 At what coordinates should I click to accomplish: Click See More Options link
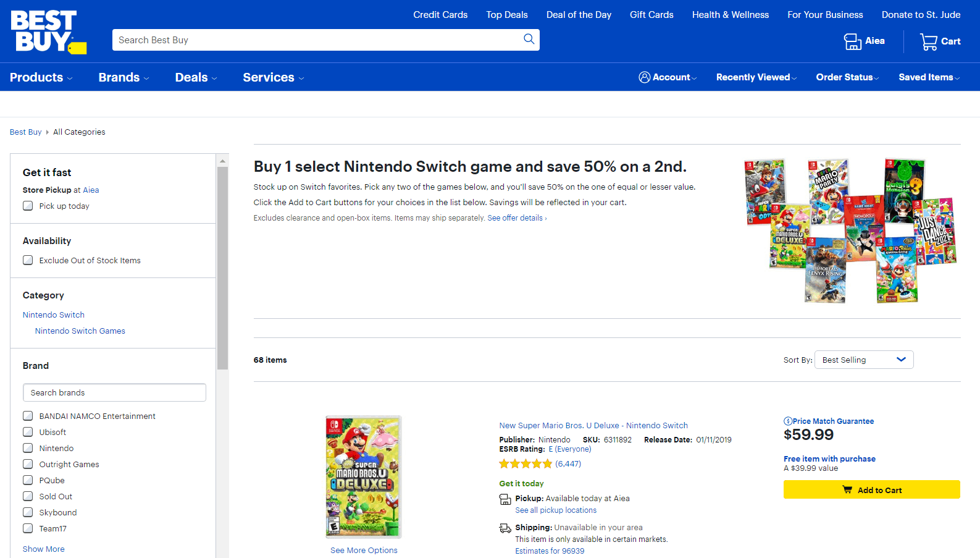click(364, 551)
